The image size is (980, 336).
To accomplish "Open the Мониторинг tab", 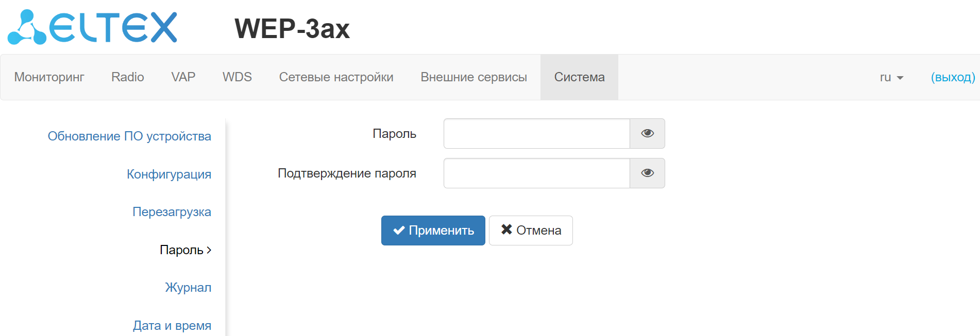I will point(49,77).
